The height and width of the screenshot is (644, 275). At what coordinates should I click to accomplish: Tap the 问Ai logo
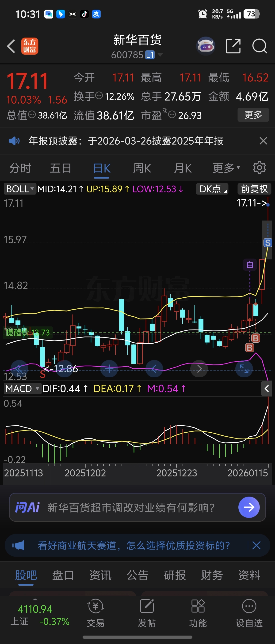click(x=27, y=507)
